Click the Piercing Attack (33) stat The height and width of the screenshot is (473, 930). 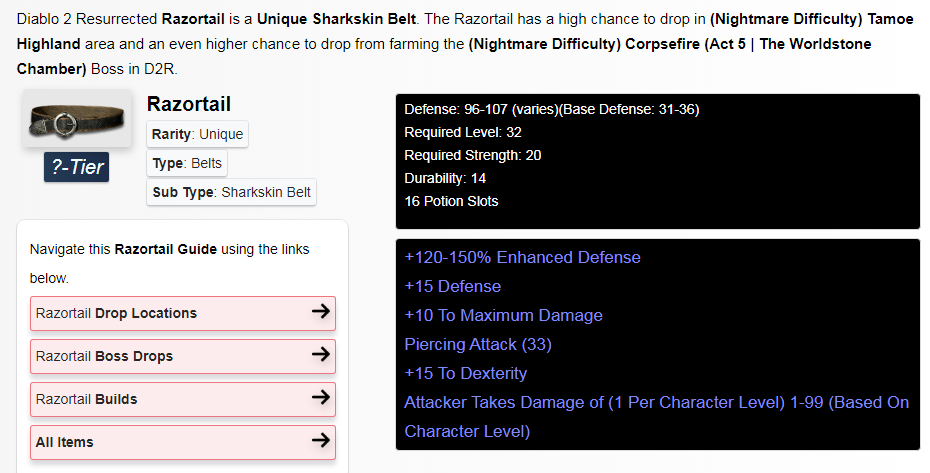[478, 344]
